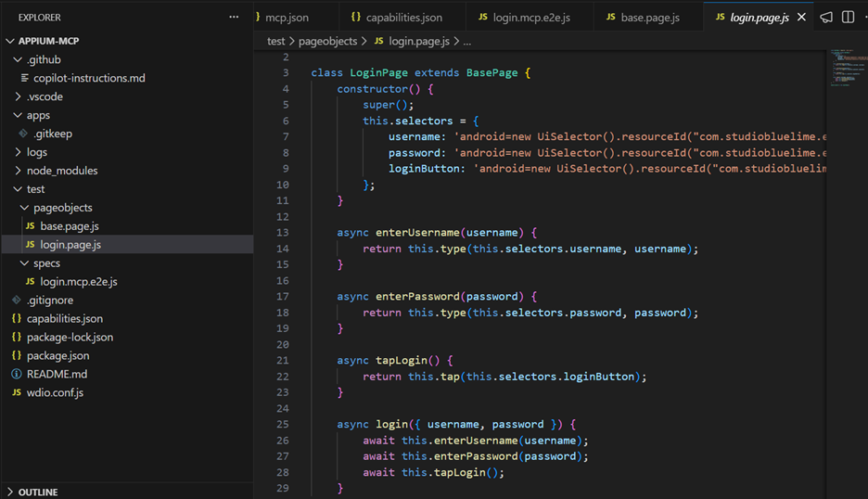The width and height of the screenshot is (868, 499).
Task: Expand the node_modules folder
Action: coord(61,171)
